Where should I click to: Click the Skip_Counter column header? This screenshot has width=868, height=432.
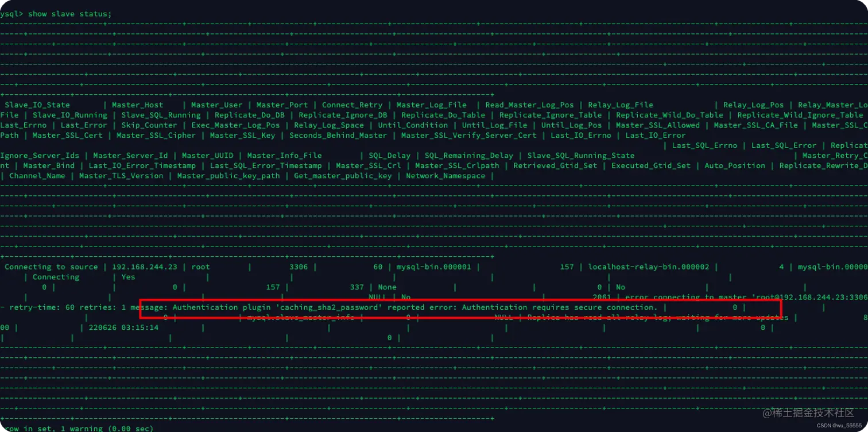[149, 125]
